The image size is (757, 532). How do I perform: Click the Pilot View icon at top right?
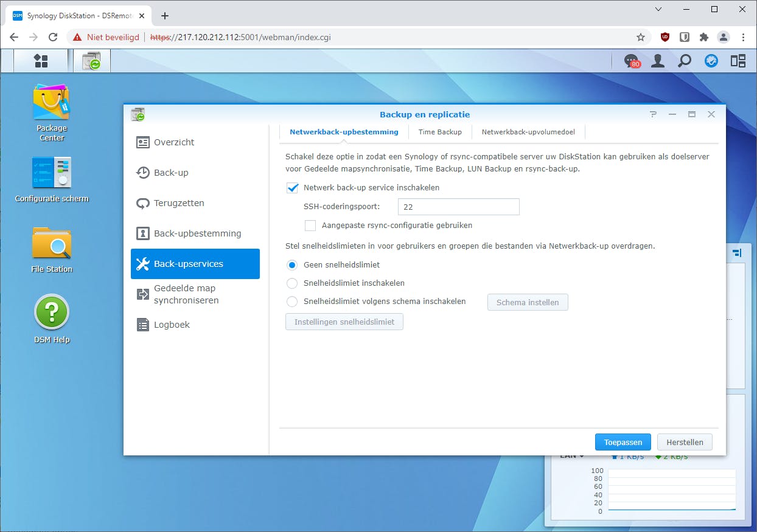pos(738,61)
